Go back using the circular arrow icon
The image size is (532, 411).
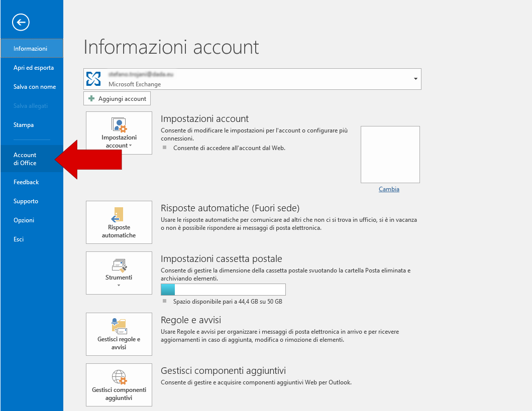click(x=21, y=23)
